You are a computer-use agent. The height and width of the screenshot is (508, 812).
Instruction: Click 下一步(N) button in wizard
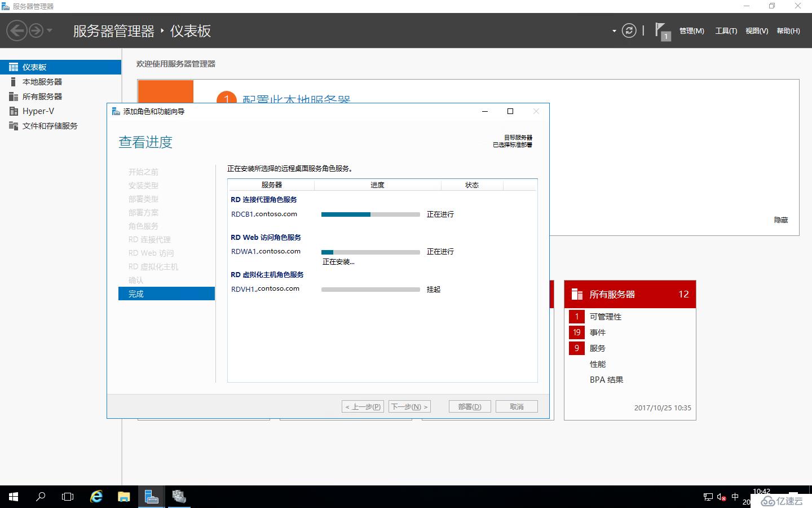pyautogui.click(x=409, y=406)
